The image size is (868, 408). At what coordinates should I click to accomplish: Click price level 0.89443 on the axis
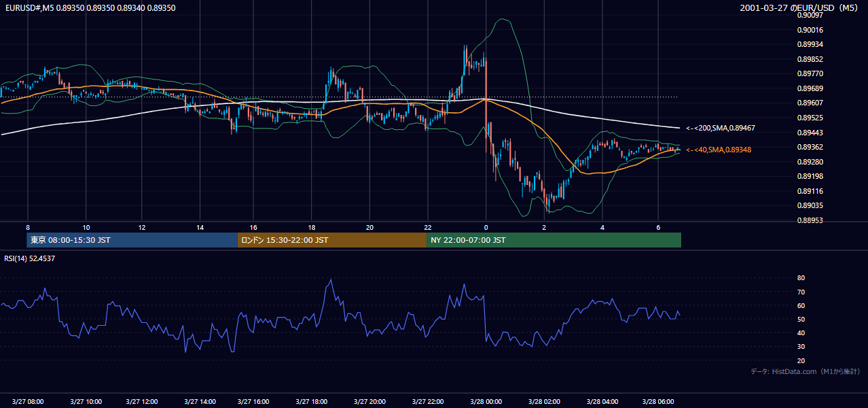[810, 133]
